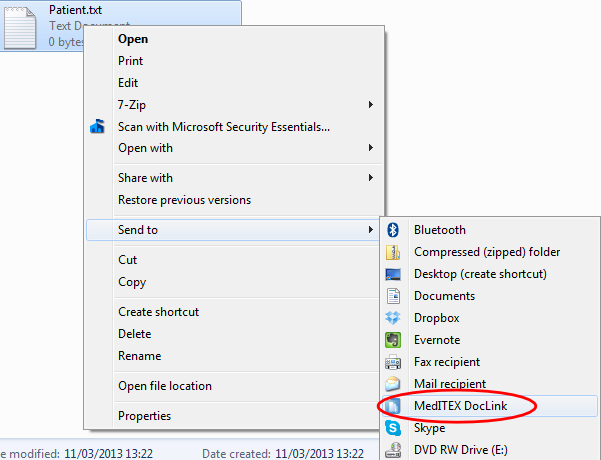Click the Microsoft Security Essentials icon
The width and height of the screenshot is (601, 460).
[x=97, y=126]
